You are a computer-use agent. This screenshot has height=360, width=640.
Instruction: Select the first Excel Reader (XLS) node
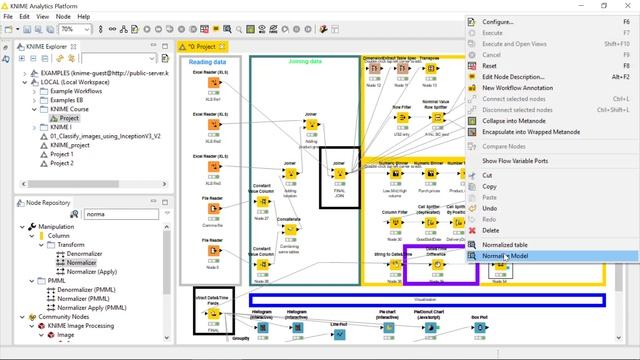[x=213, y=83]
